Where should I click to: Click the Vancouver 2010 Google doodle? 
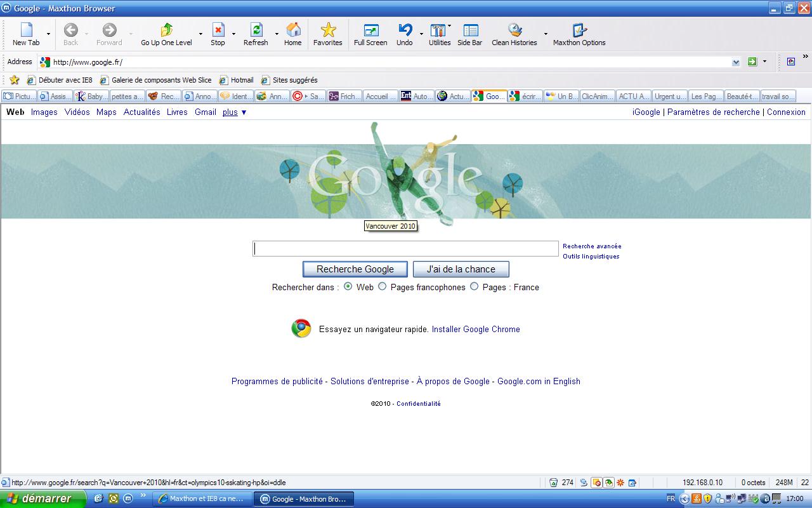coord(406,173)
